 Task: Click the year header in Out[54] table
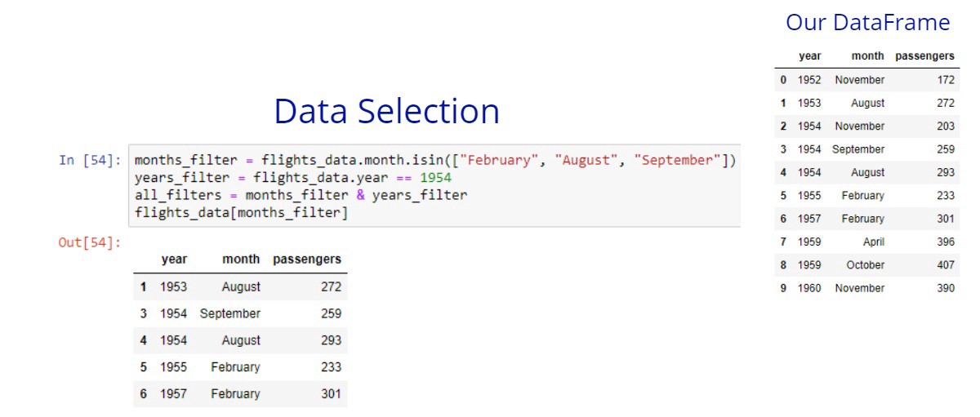click(x=174, y=260)
